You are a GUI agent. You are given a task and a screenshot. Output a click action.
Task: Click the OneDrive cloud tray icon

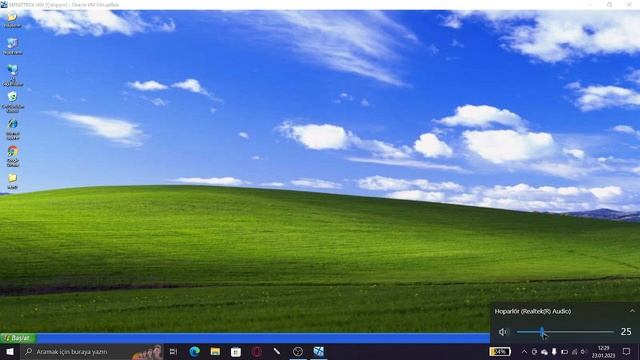point(544,352)
